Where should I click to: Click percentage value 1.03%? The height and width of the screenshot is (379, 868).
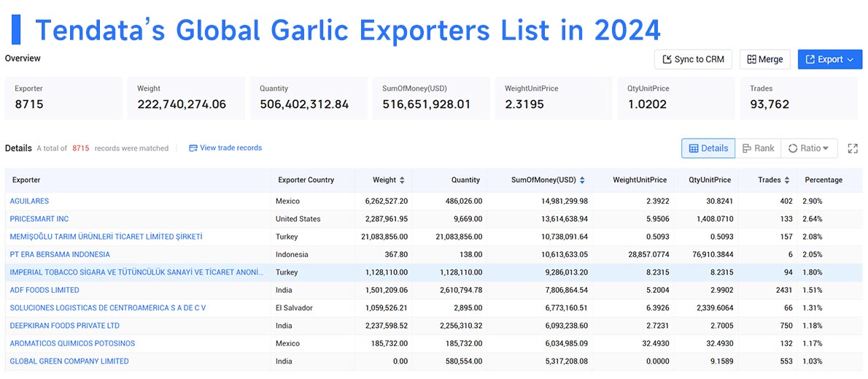(813, 361)
